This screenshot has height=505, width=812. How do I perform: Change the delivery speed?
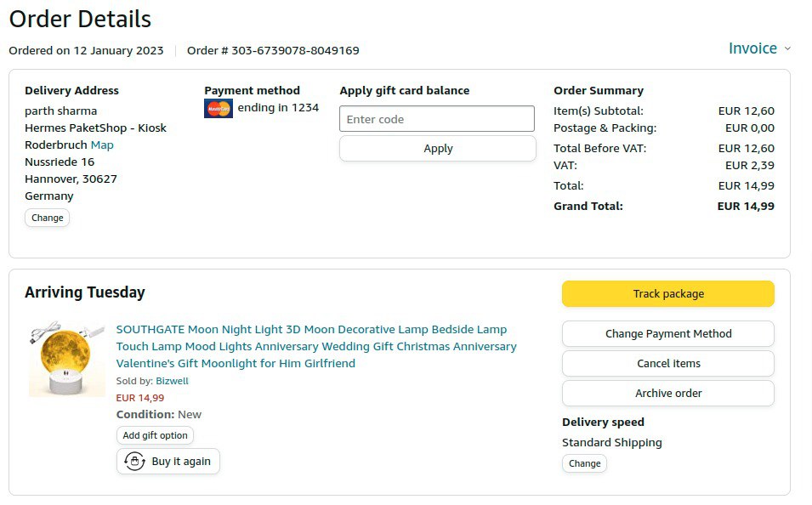click(x=584, y=463)
